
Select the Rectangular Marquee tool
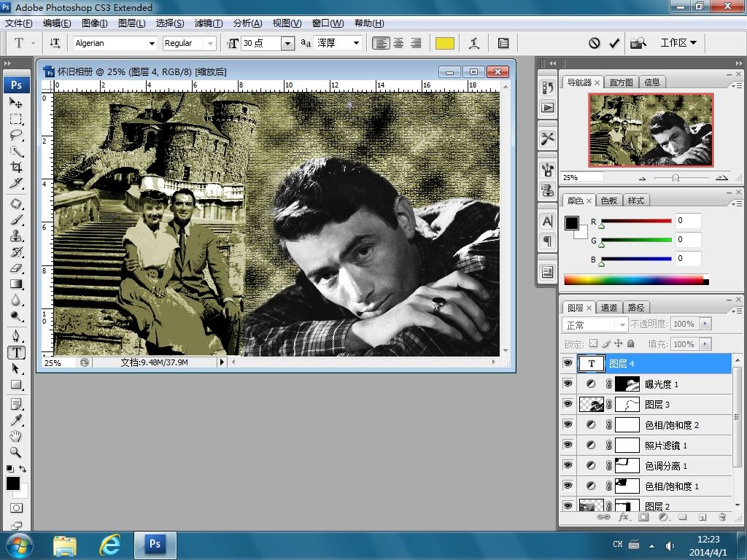coord(16,119)
